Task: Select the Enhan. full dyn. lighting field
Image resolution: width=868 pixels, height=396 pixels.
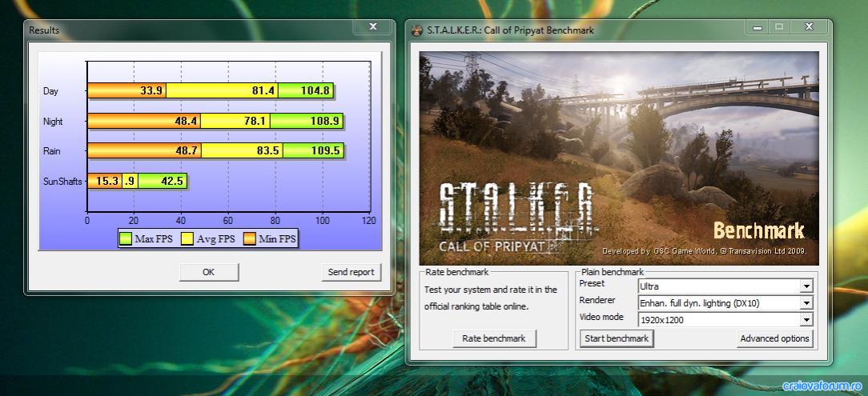Action: [x=725, y=303]
